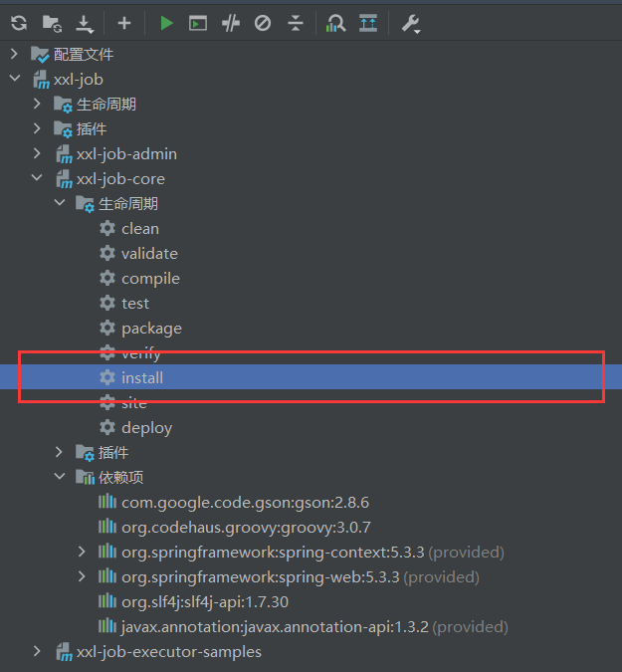
Task: Click the 配置文件 folder icon
Action: point(40,55)
